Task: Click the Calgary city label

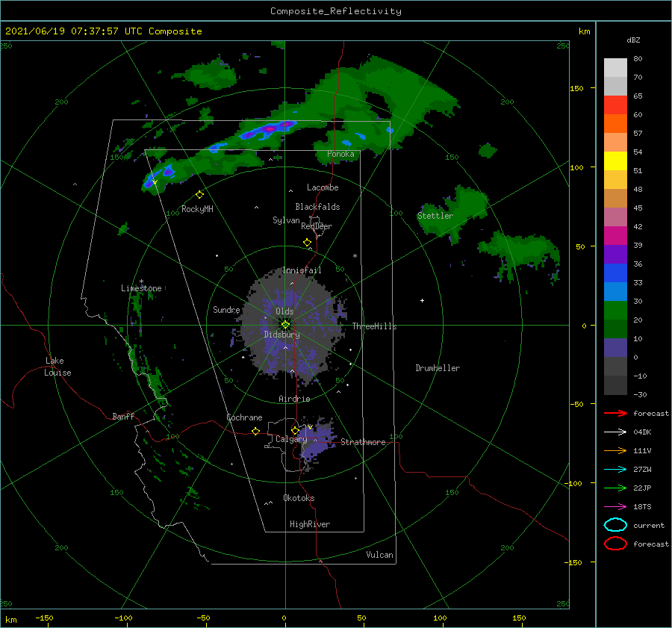Action: click(291, 439)
